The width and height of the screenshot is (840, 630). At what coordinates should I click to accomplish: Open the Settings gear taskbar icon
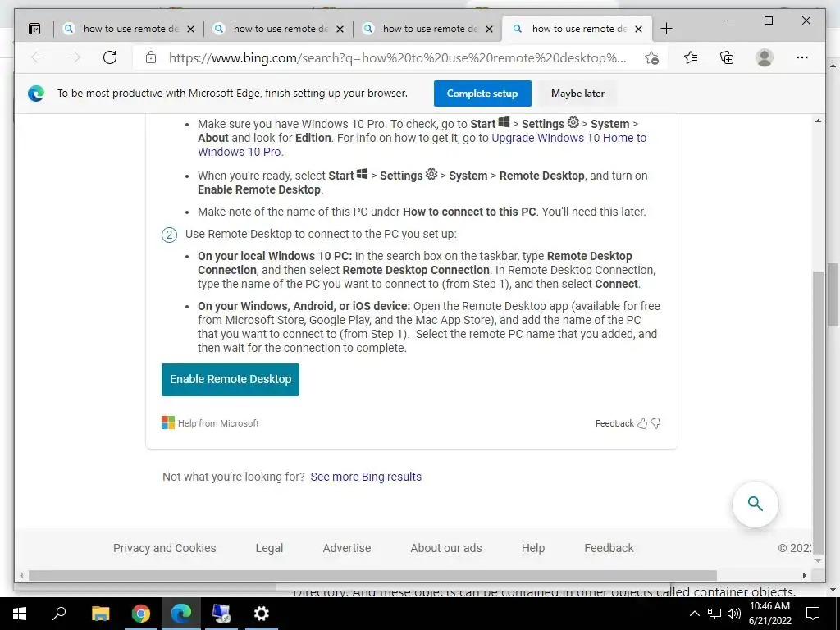(x=262, y=614)
